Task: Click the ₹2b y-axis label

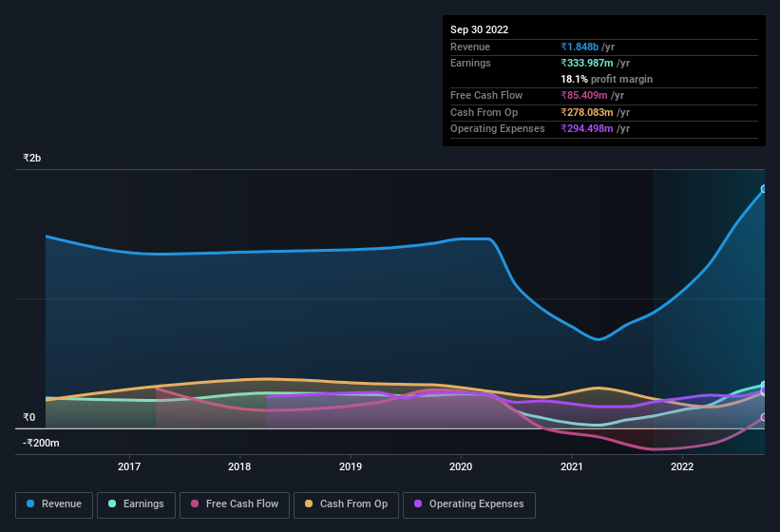Action: click(32, 158)
